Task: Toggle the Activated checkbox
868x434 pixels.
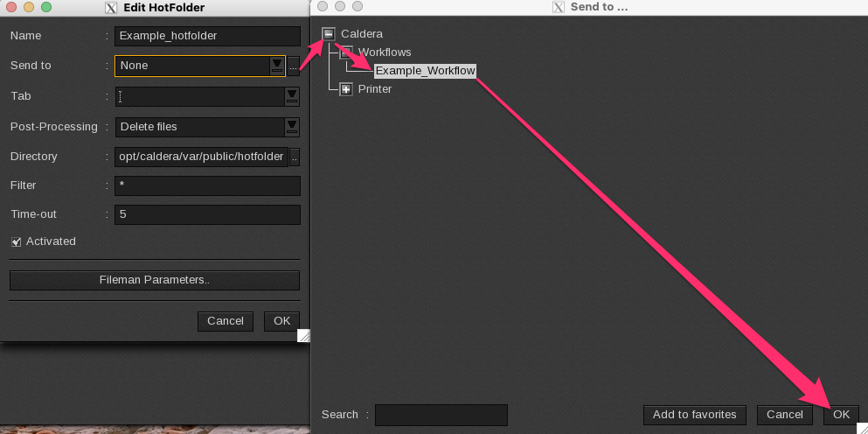Action: pos(17,241)
